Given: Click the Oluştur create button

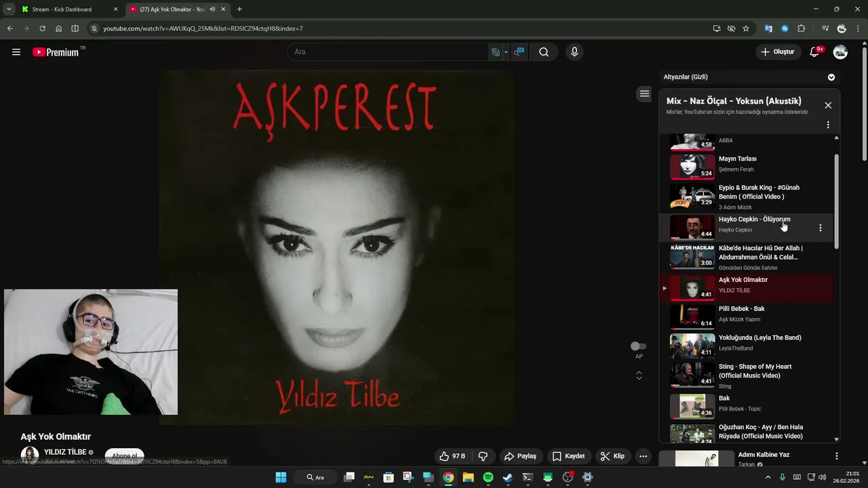Looking at the screenshot, I should [x=778, y=52].
